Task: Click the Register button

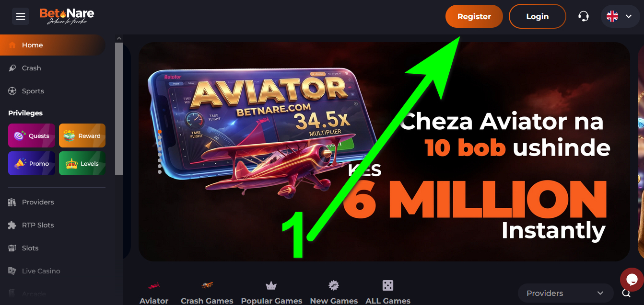Action: click(x=474, y=16)
